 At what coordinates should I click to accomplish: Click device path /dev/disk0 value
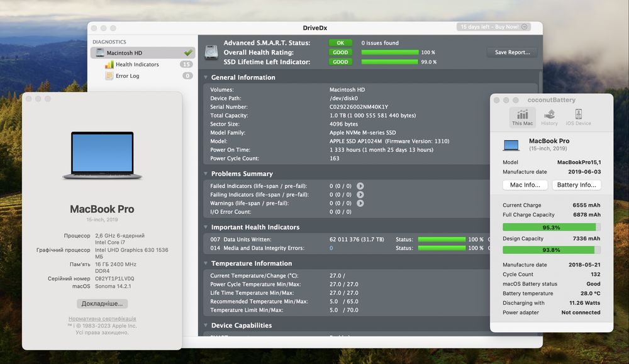344,98
